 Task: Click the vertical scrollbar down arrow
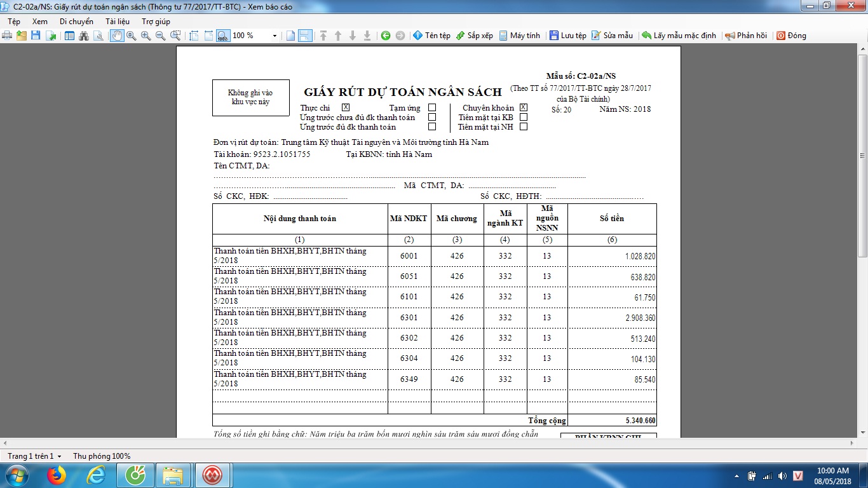pos(862,433)
